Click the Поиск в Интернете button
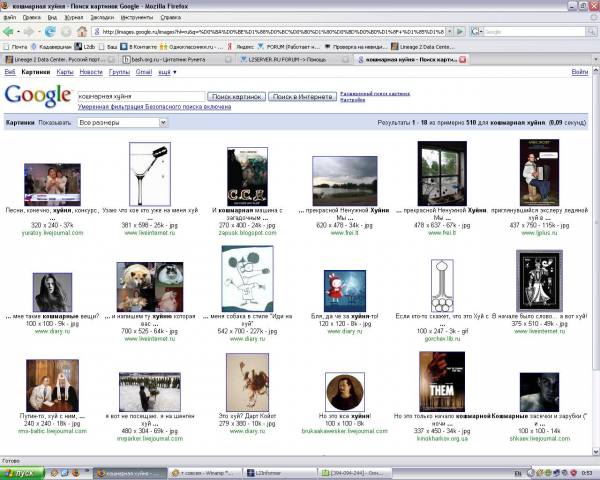 [x=302, y=97]
